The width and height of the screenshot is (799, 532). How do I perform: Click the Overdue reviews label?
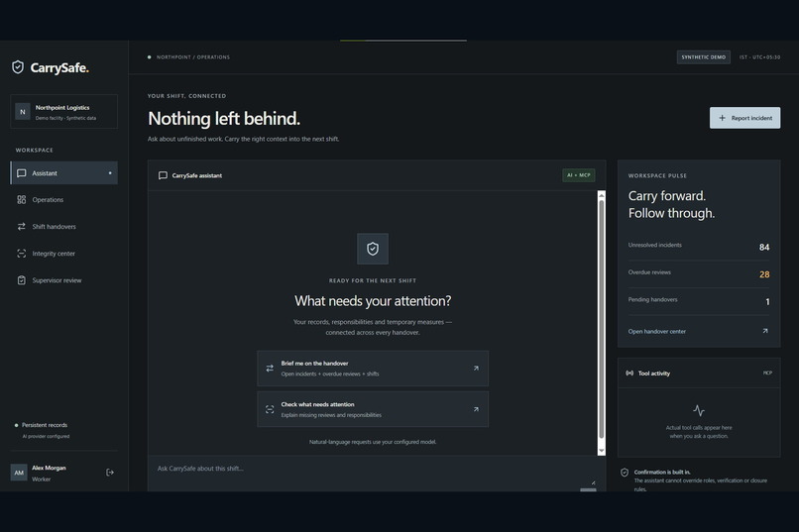point(649,272)
